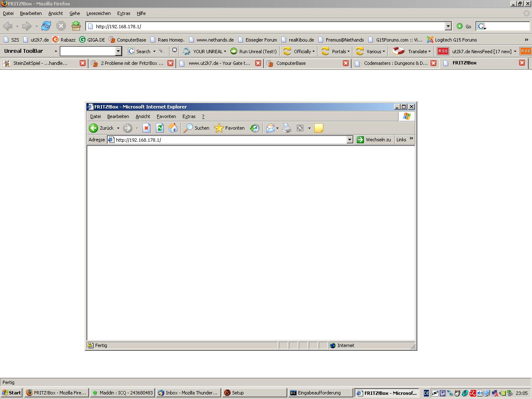The height and width of the screenshot is (399, 532).
Task: Click the DE language indicator in the system tray
Action: pyautogui.click(x=426, y=393)
